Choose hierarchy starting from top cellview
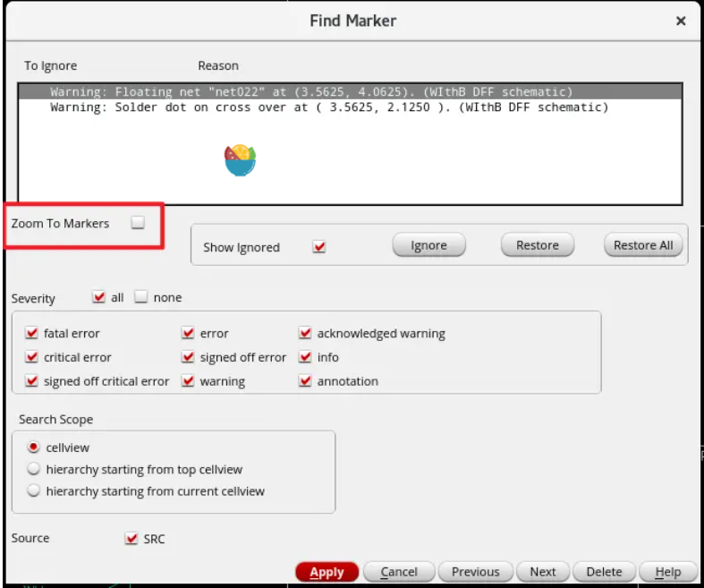 coord(34,469)
